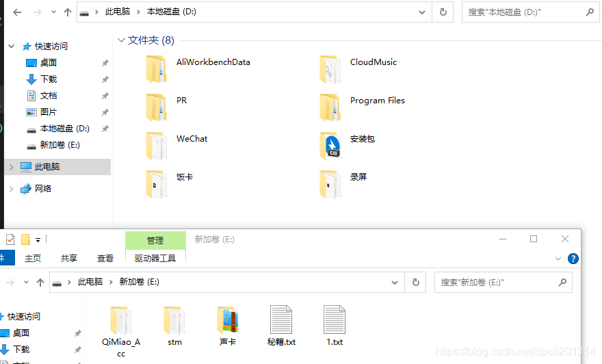Click the 管理 contextual tab
Image resolution: width=602 pixels, height=364 pixels.
[155, 240]
